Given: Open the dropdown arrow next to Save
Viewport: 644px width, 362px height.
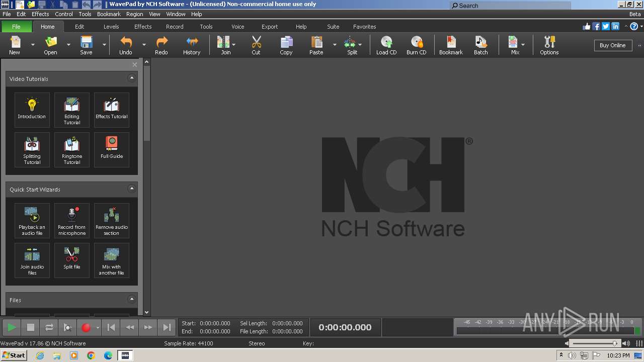Looking at the screenshot, I should pyautogui.click(x=104, y=45).
